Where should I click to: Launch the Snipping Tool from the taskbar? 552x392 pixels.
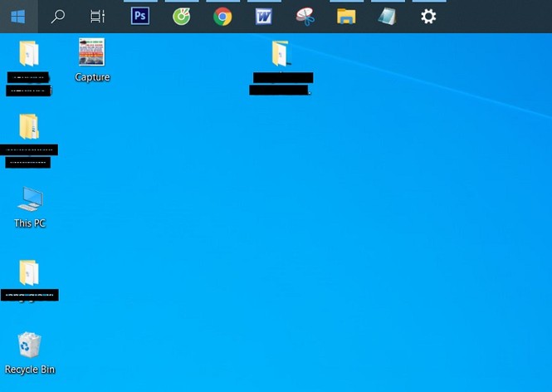(x=305, y=17)
